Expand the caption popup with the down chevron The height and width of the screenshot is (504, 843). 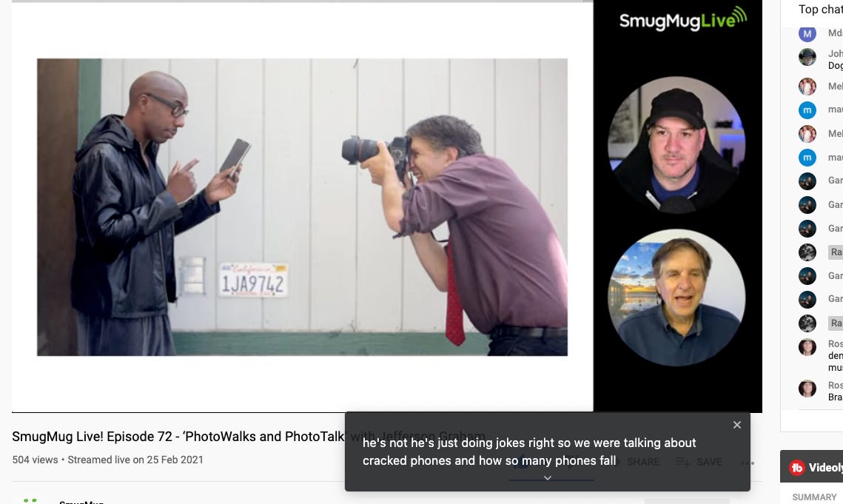tap(547, 477)
